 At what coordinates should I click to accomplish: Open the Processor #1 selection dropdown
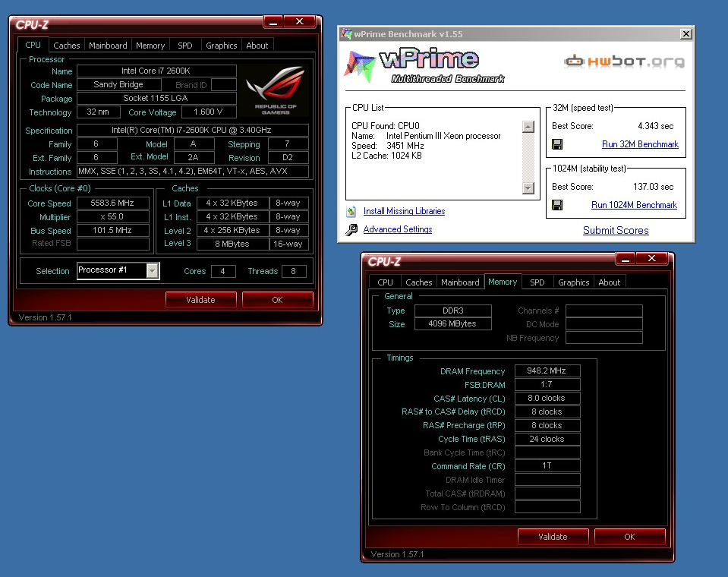coord(153,270)
